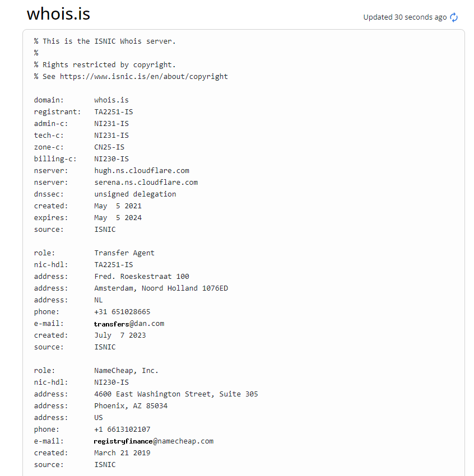474x476 pixels.
Task: Click the phone number +1 6613102107
Action: point(122,430)
